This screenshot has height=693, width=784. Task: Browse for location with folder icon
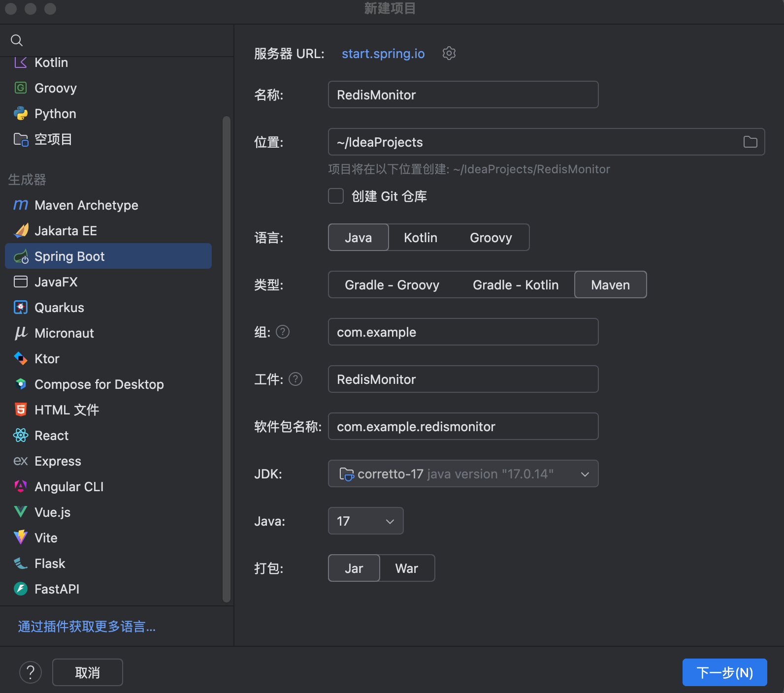(x=751, y=142)
